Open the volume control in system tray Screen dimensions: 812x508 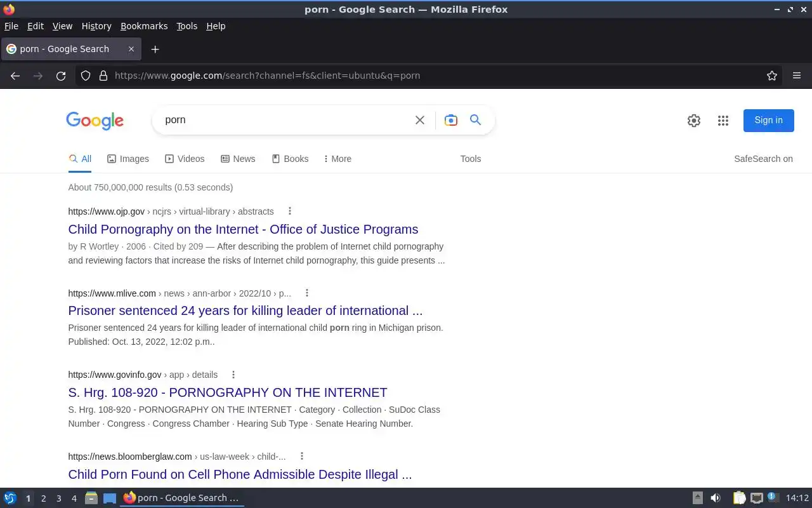pyautogui.click(x=716, y=498)
